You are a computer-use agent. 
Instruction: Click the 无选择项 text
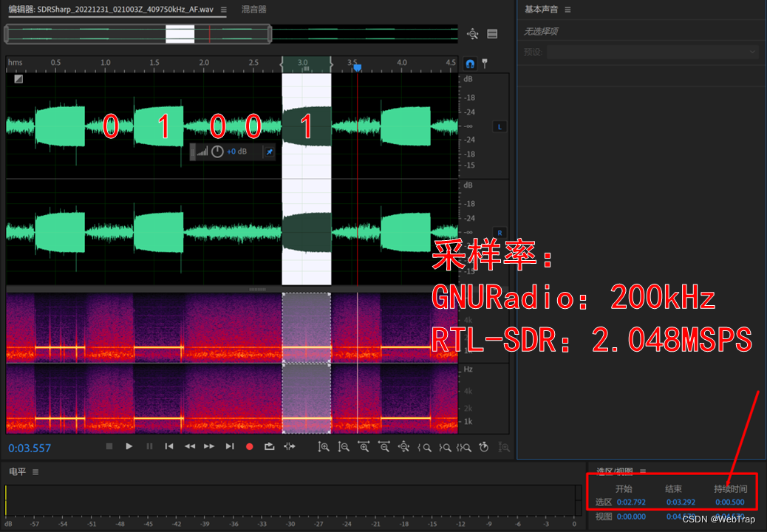coord(541,31)
